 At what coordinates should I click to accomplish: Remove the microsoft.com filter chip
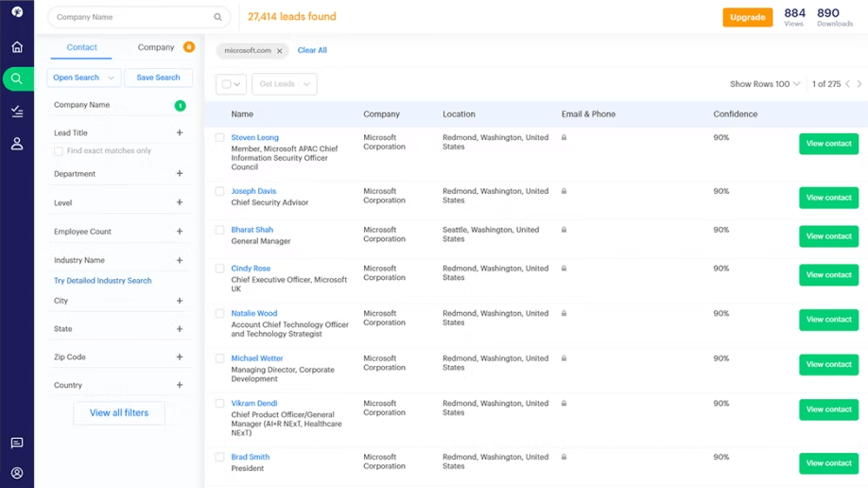point(280,51)
